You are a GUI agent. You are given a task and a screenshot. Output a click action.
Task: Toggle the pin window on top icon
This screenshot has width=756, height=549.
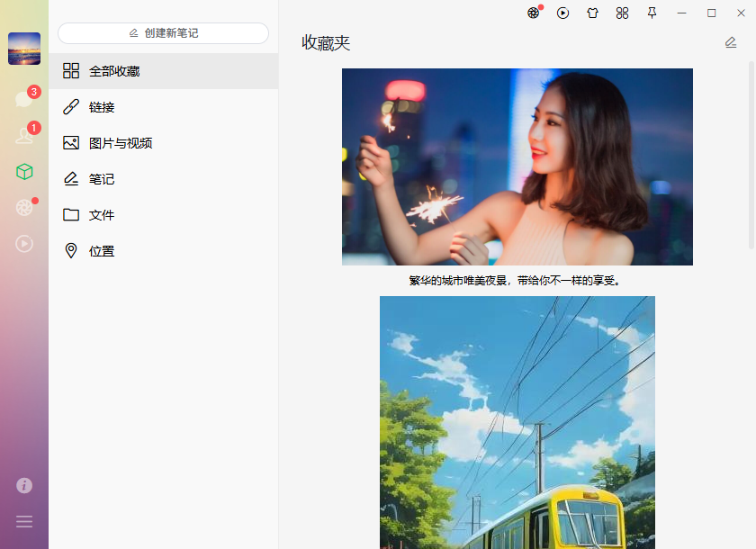tap(652, 13)
